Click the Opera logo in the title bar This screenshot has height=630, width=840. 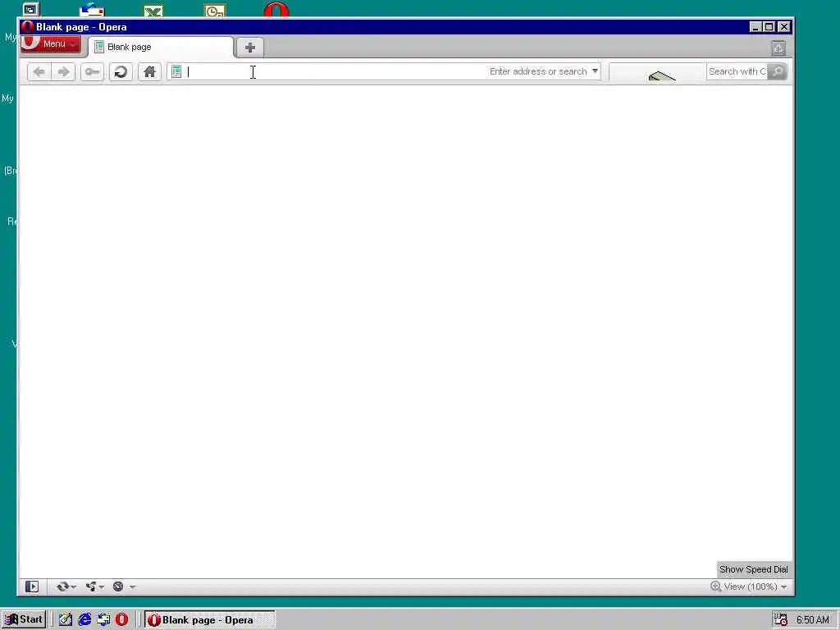click(28, 27)
